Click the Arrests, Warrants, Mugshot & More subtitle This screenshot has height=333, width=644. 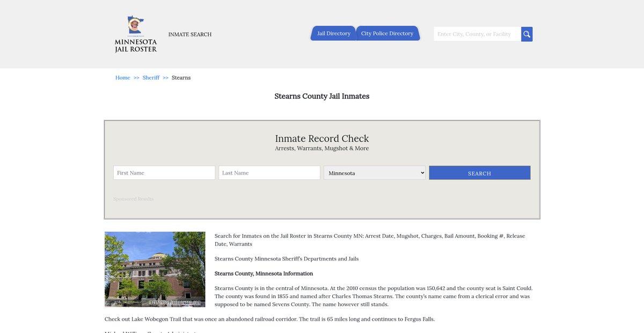point(322,149)
